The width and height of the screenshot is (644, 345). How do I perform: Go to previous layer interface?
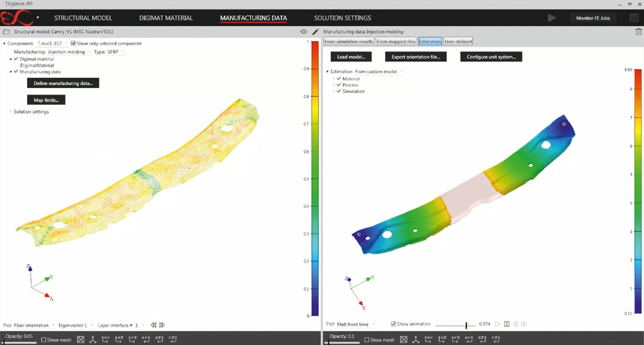point(153,325)
